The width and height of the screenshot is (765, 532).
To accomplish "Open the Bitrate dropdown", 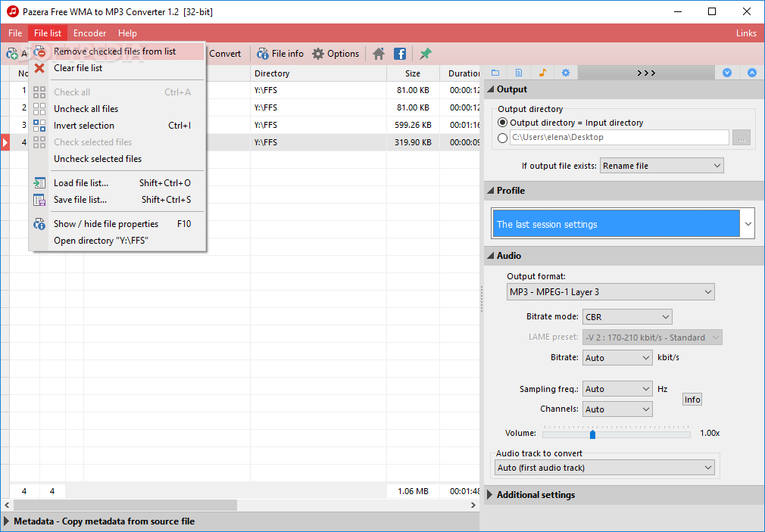I will point(617,358).
